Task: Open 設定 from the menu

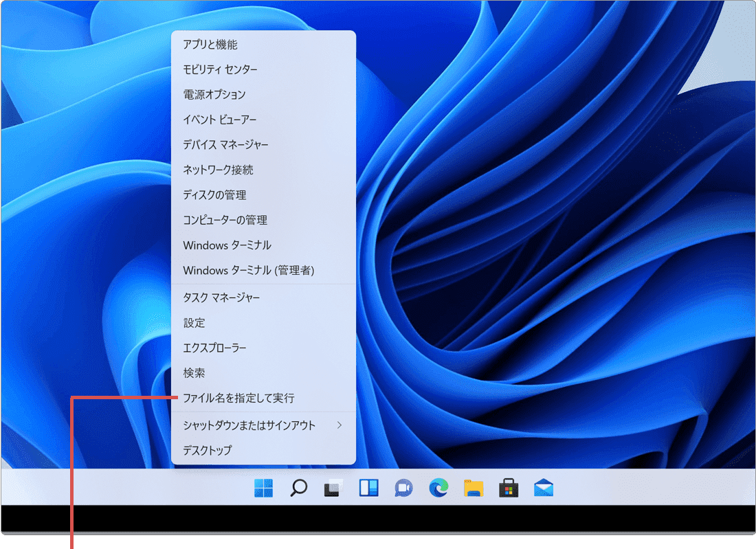Action: point(194,323)
